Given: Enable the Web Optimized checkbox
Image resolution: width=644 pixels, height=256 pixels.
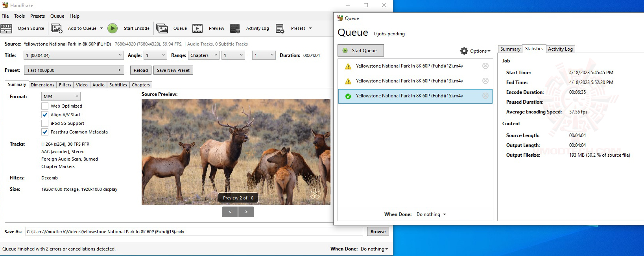Looking at the screenshot, I should click(x=45, y=106).
